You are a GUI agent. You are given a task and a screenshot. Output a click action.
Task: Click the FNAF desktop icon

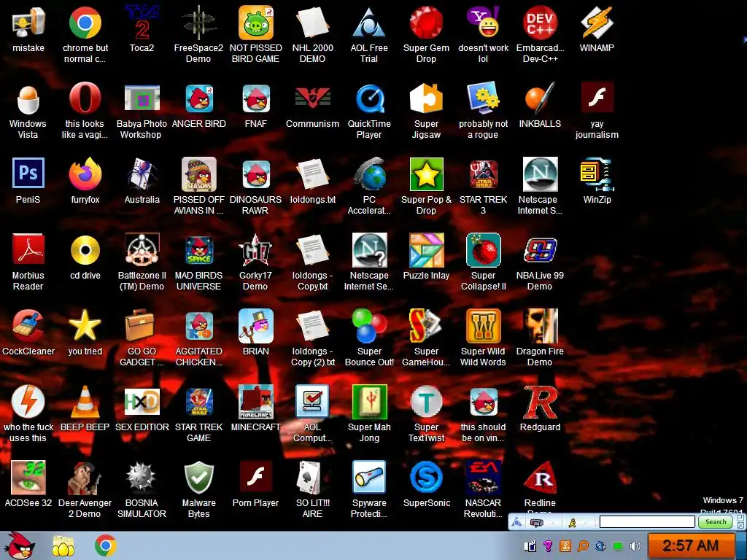pos(256,98)
